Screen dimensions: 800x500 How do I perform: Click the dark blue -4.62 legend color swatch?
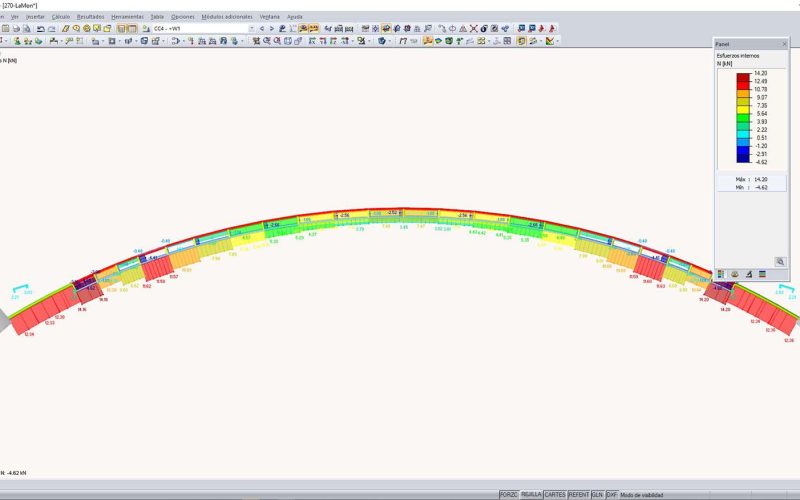click(743, 158)
